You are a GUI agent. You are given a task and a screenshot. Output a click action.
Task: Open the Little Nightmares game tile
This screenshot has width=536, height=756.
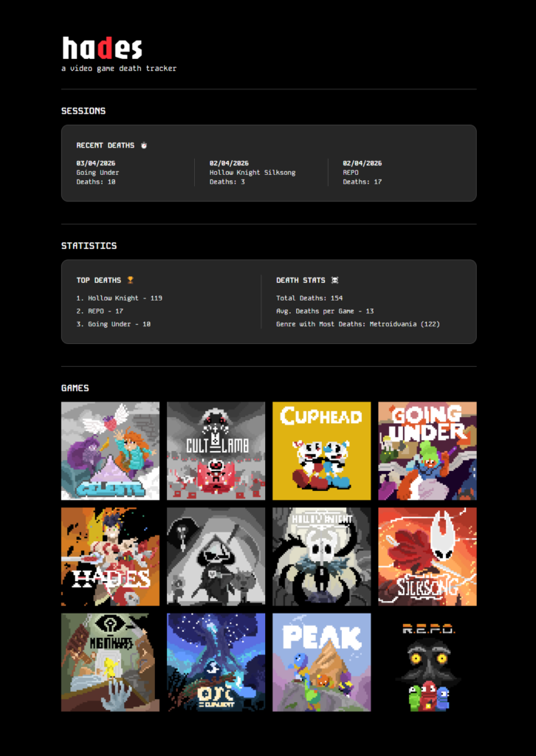point(110,662)
